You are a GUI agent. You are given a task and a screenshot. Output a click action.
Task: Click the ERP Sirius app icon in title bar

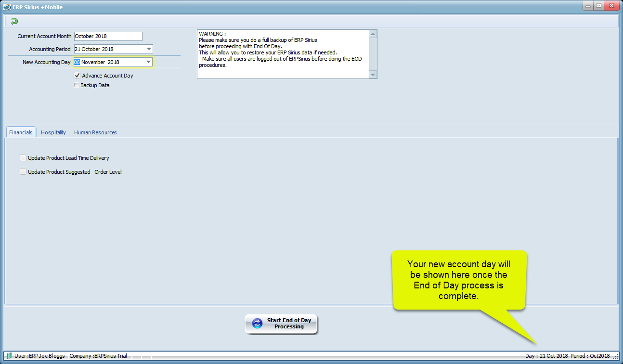(x=7, y=7)
